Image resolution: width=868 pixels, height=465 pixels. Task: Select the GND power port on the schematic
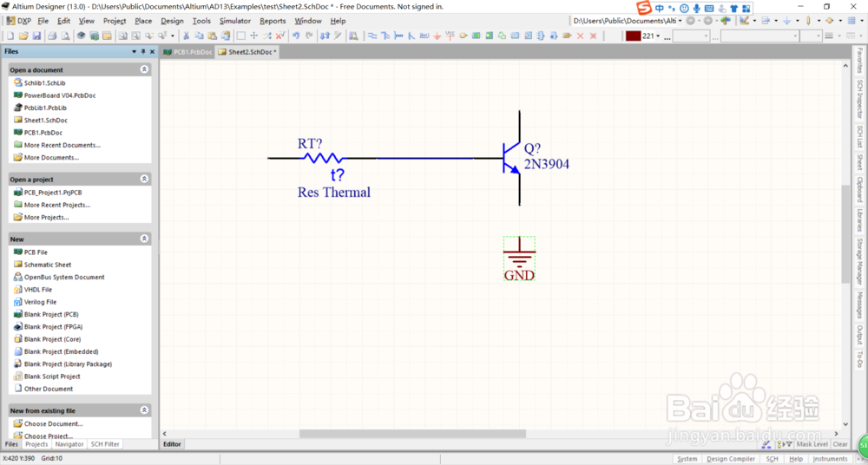[519, 259]
